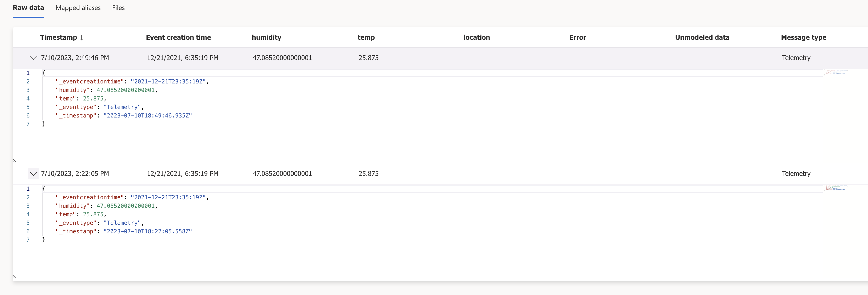Click "humidity" key in first JSON viewer

73,90
